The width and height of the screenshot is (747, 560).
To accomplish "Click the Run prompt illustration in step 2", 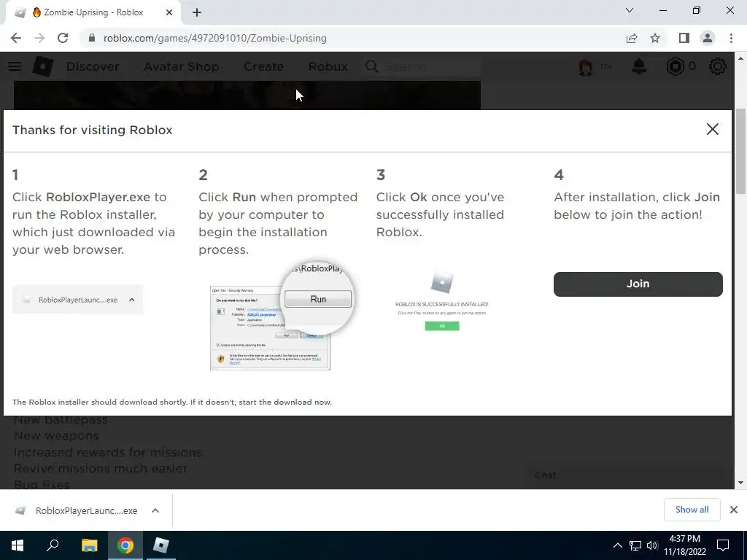I will pos(282,316).
